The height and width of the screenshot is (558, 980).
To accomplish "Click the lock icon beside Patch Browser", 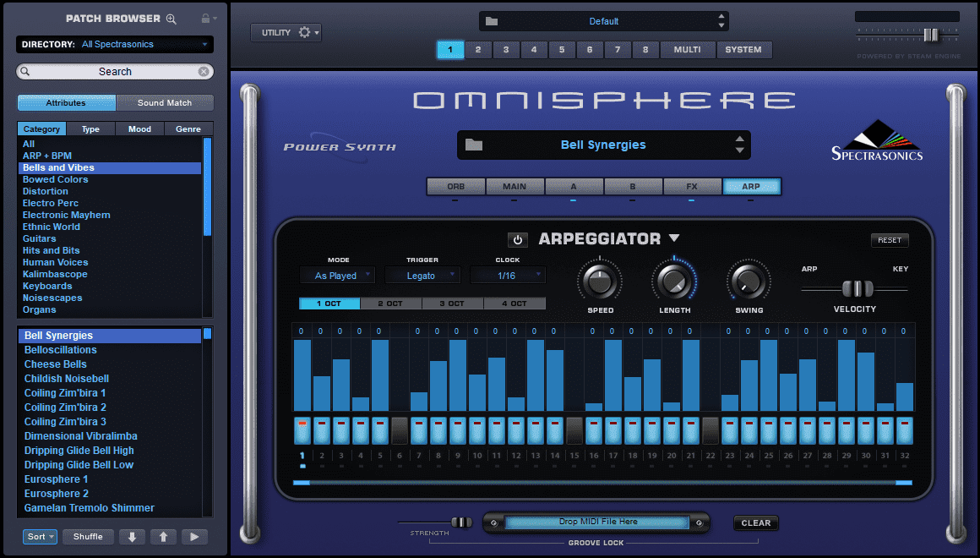I will coord(205,19).
